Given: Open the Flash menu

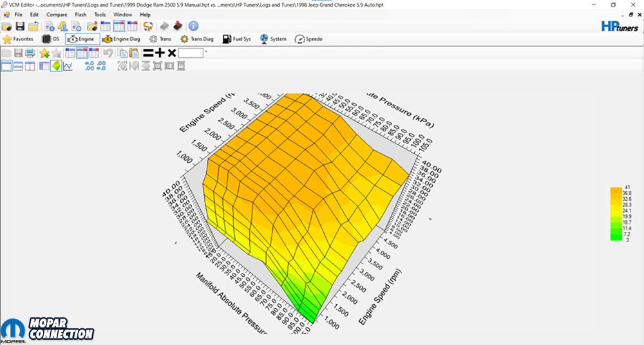Looking at the screenshot, I should click(80, 14).
